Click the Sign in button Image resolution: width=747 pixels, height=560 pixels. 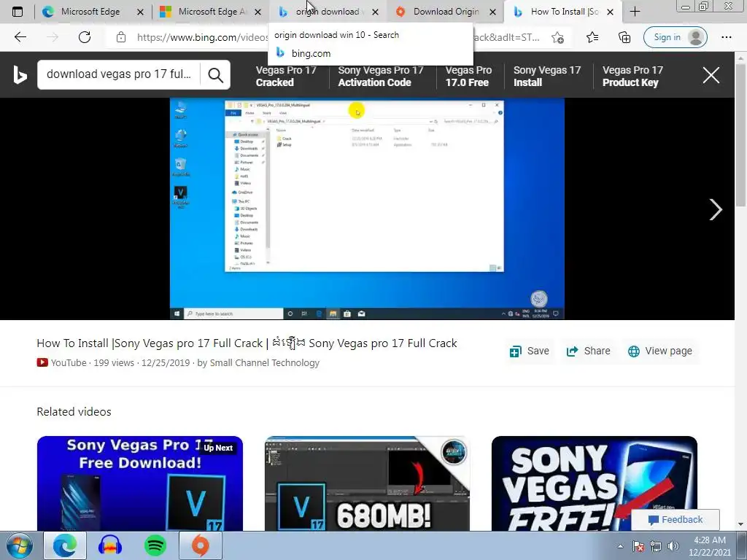pos(675,37)
